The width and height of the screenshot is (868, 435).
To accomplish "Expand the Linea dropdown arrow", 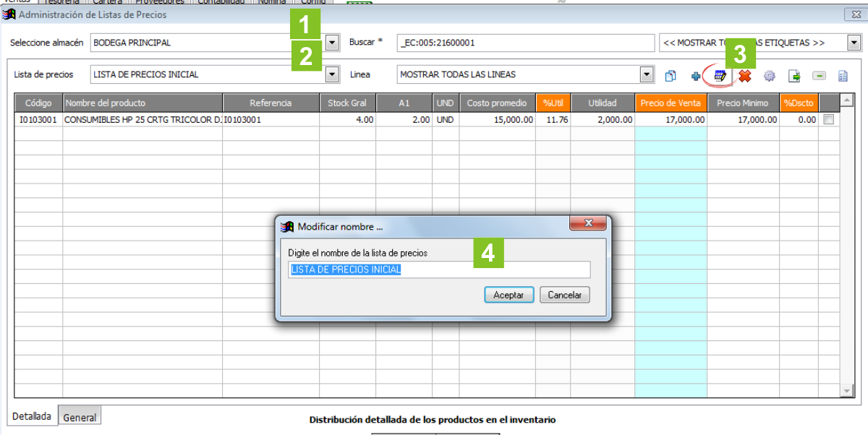I will pyautogui.click(x=647, y=74).
